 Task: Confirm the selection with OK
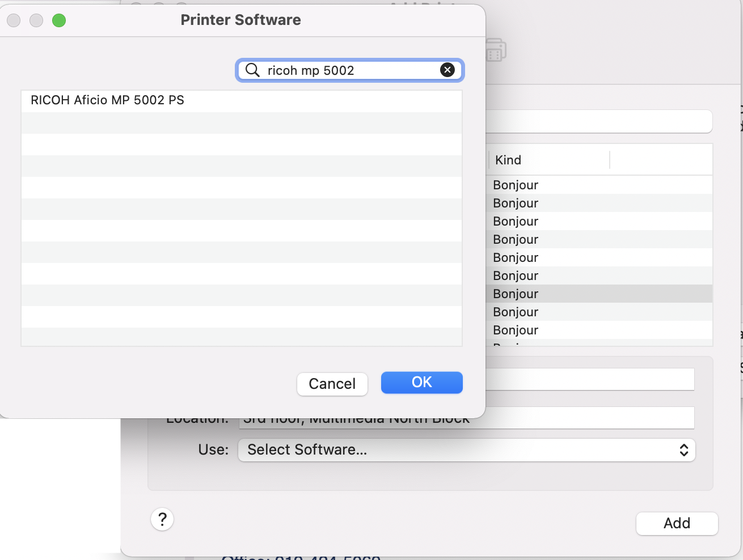pyautogui.click(x=422, y=383)
